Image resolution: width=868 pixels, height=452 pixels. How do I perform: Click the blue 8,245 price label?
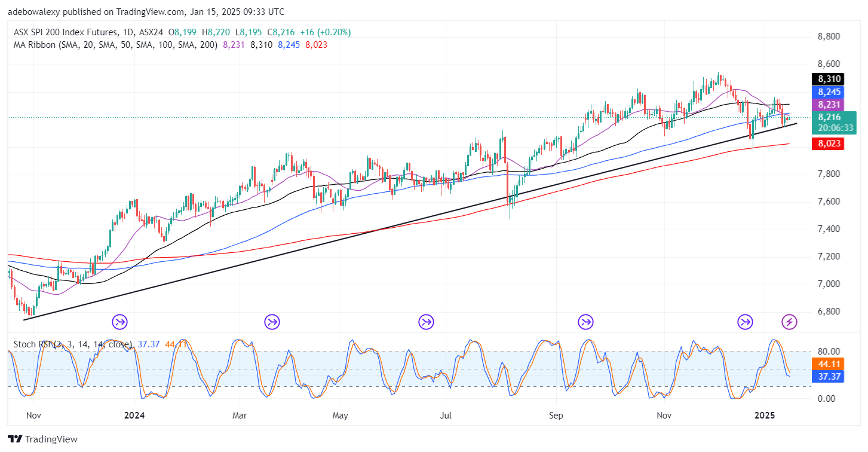(829, 92)
